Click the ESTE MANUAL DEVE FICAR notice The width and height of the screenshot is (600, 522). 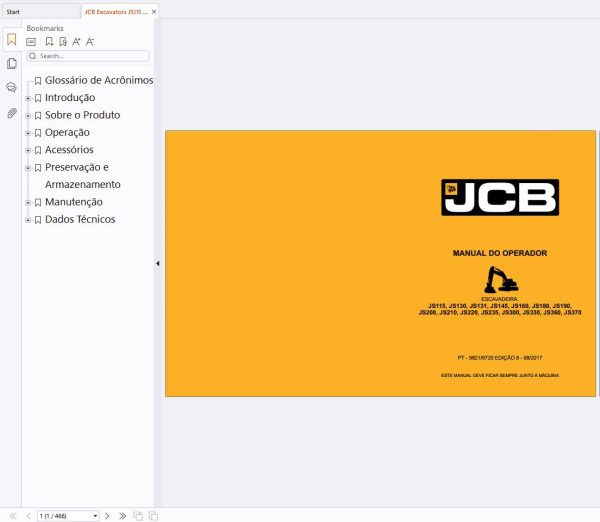click(x=500, y=375)
